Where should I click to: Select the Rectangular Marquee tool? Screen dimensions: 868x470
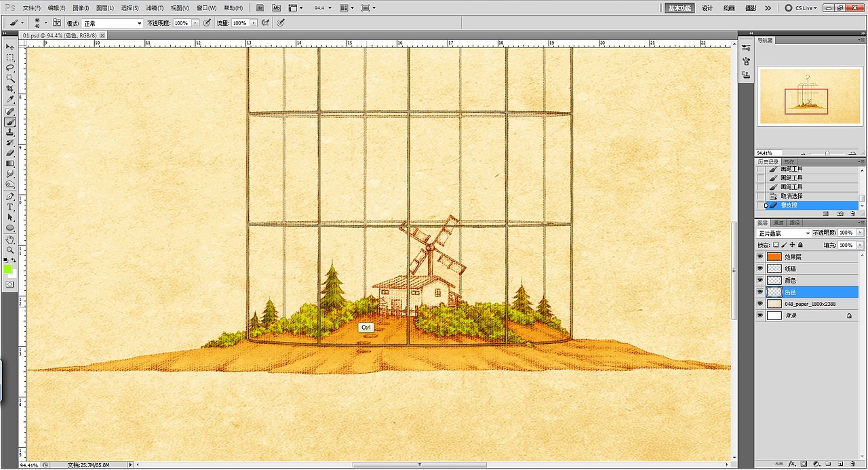[x=10, y=58]
